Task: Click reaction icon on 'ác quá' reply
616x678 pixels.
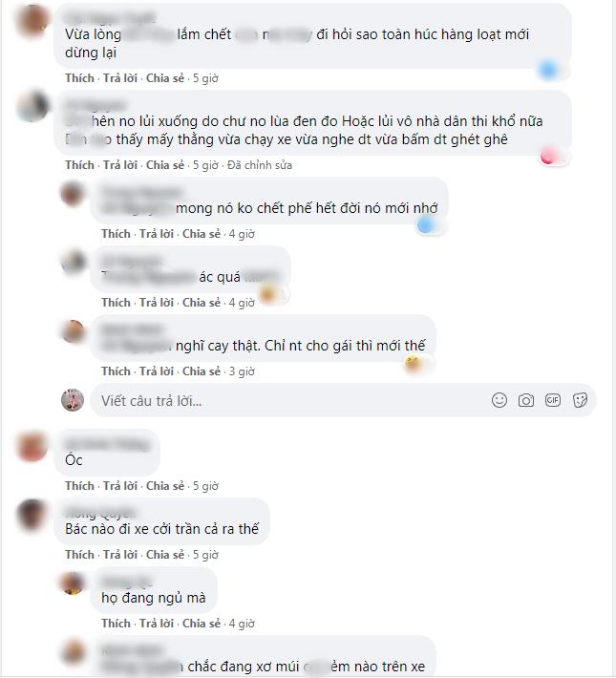Action: point(267,293)
